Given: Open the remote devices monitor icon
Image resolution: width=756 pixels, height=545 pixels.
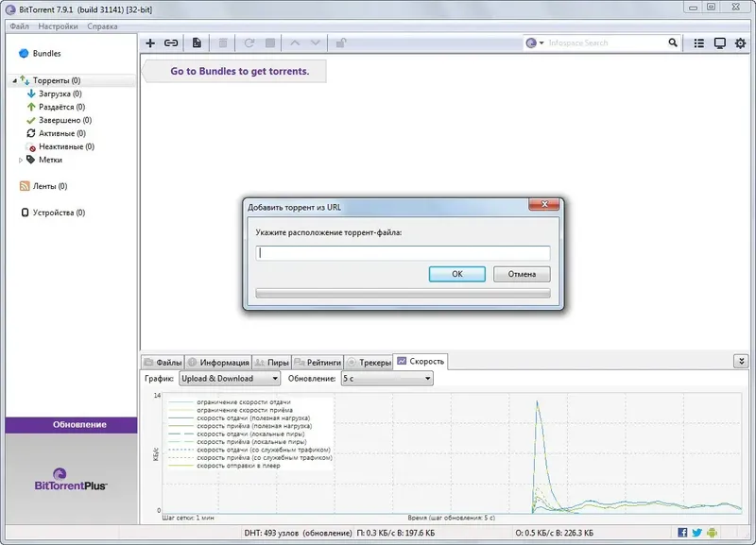Looking at the screenshot, I should click(x=719, y=43).
